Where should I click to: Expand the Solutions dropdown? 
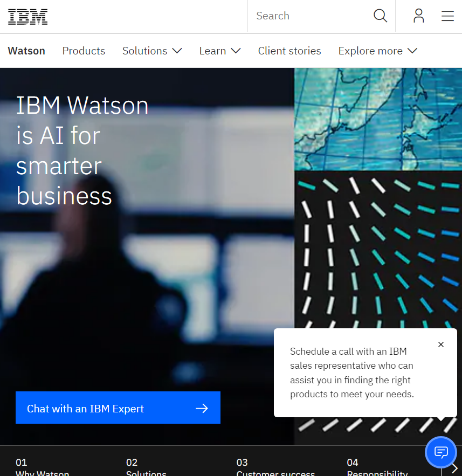point(152,51)
